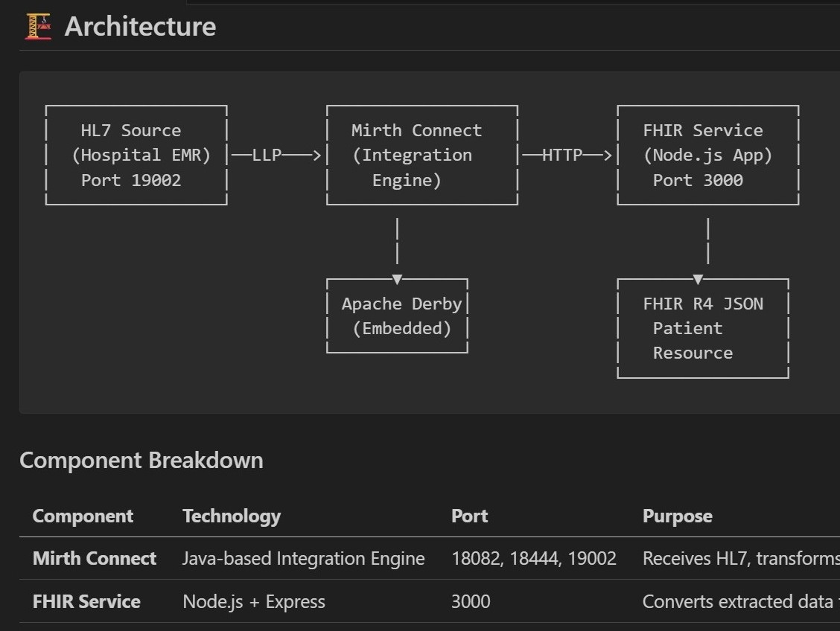The height and width of the screenshot is (631, 840).
Task: Click the Architecture section heading
Action: (140, 27)
